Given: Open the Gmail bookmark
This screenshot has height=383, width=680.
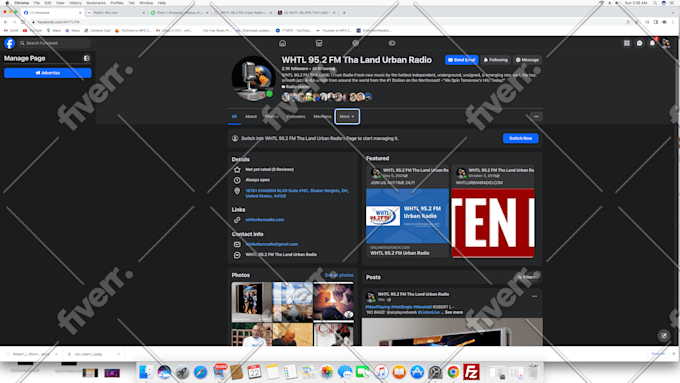Looking at the screenshot, I should point(11,31).
